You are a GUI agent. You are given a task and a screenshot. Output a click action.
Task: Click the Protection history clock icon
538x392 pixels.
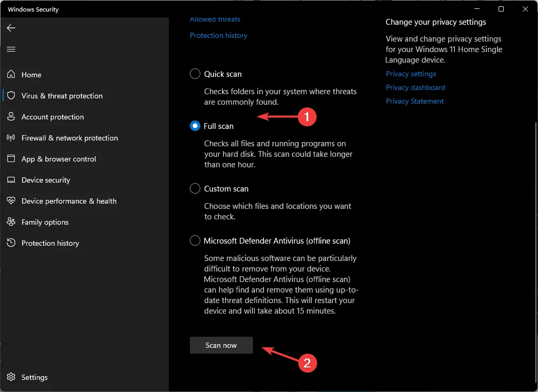11,243
